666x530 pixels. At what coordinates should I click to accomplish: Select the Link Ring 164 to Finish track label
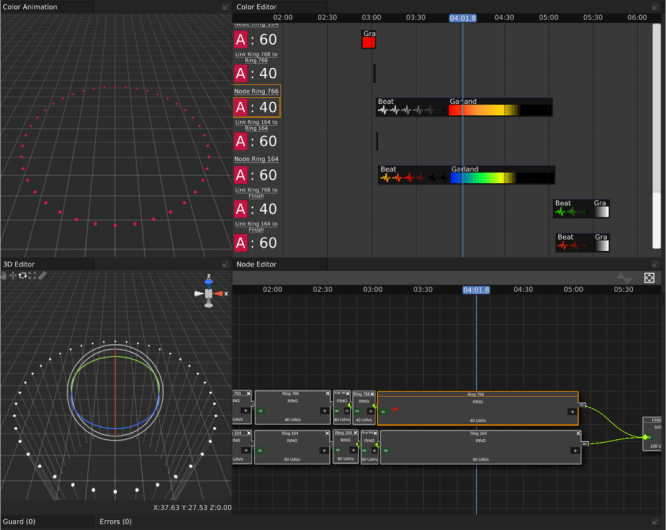pos(256,227)
